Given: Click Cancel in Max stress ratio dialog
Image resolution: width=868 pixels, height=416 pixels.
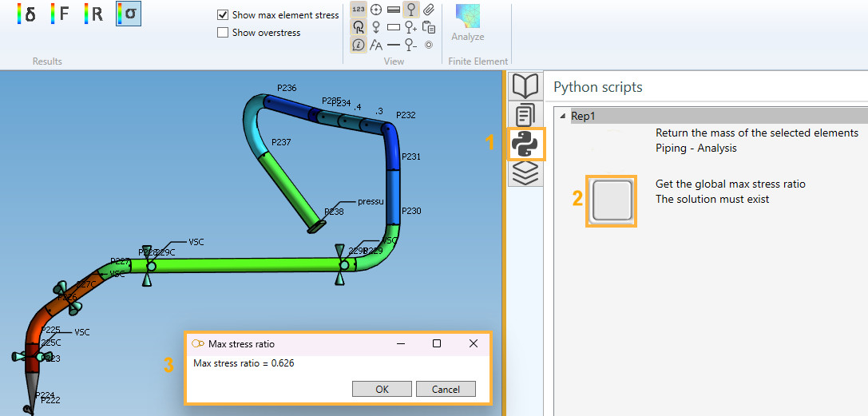Looking at the screenshot, I should click(446, 389).
